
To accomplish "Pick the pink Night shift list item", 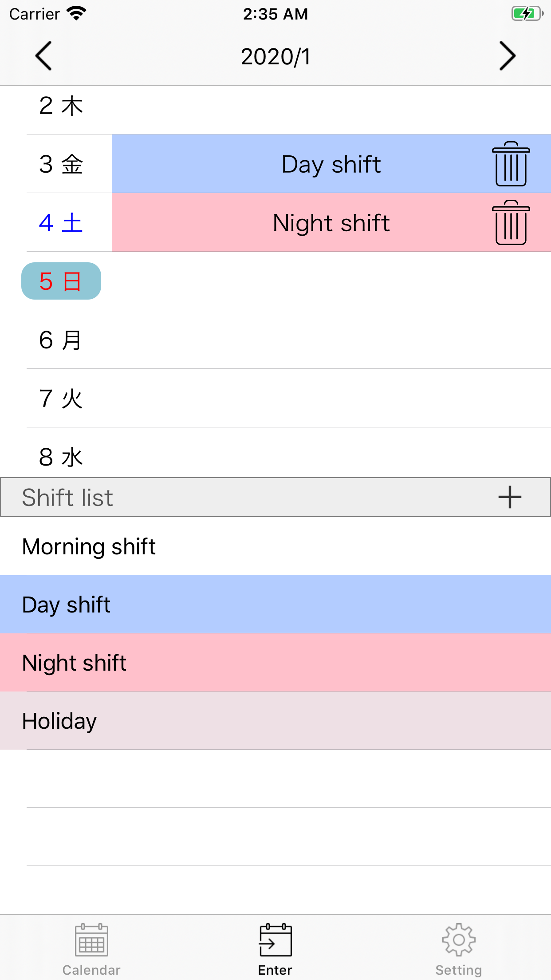I will 275,663.
